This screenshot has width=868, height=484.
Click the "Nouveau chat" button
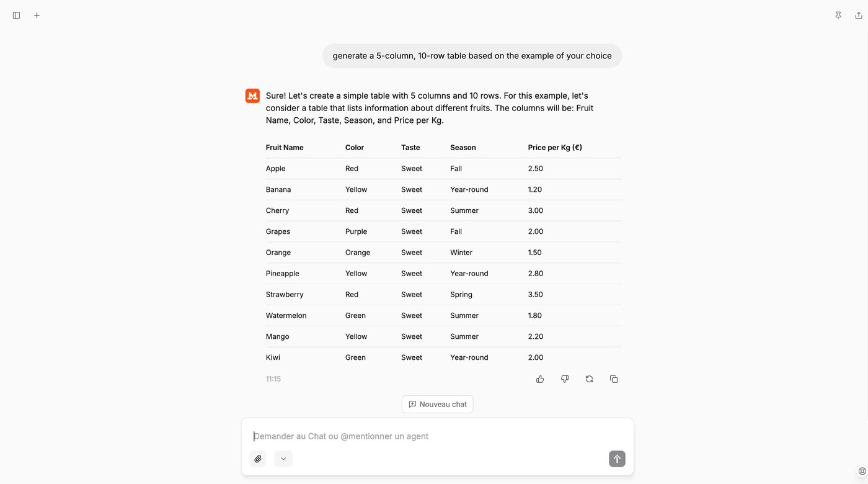(438, 405)
